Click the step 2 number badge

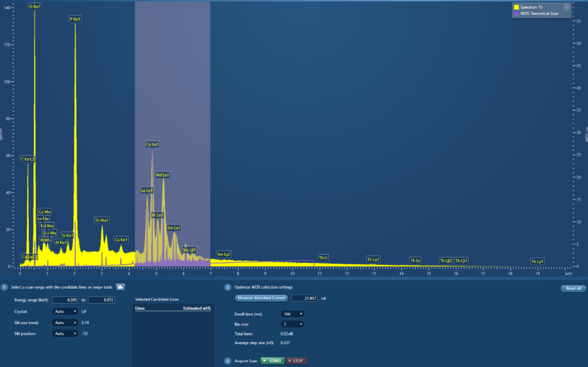coord(227,287)
